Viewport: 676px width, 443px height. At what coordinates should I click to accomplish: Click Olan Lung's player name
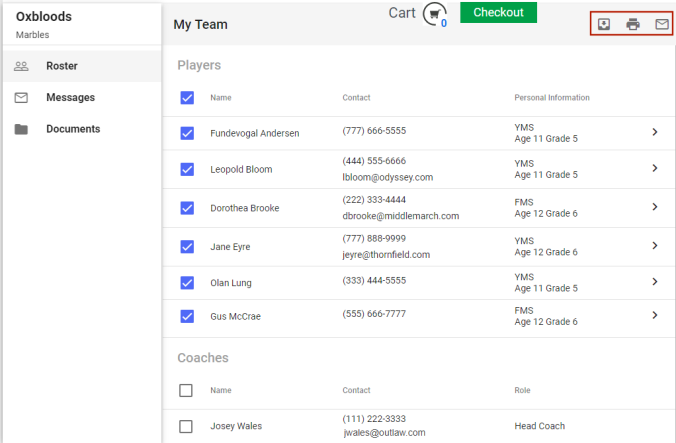[x=231, y=283]
